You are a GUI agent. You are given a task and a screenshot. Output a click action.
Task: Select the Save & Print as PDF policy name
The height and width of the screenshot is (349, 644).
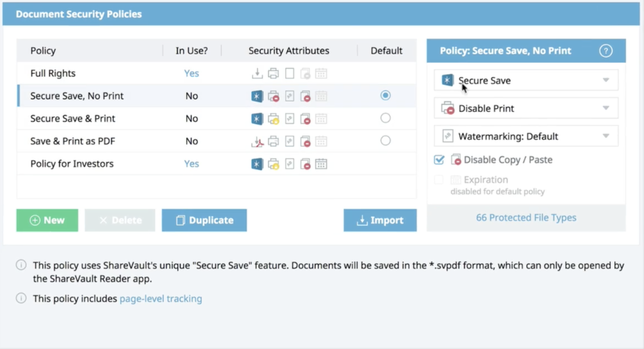click(x=73, y=141)
